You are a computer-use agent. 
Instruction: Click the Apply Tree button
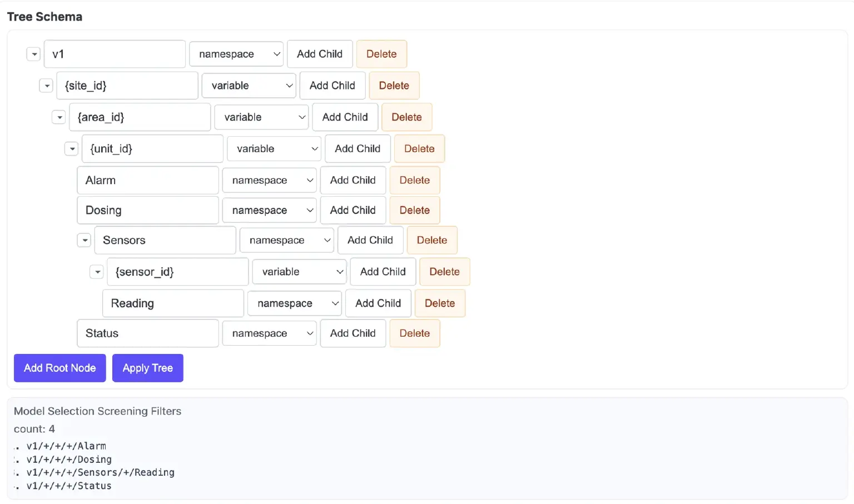click(x=148, y=368)
